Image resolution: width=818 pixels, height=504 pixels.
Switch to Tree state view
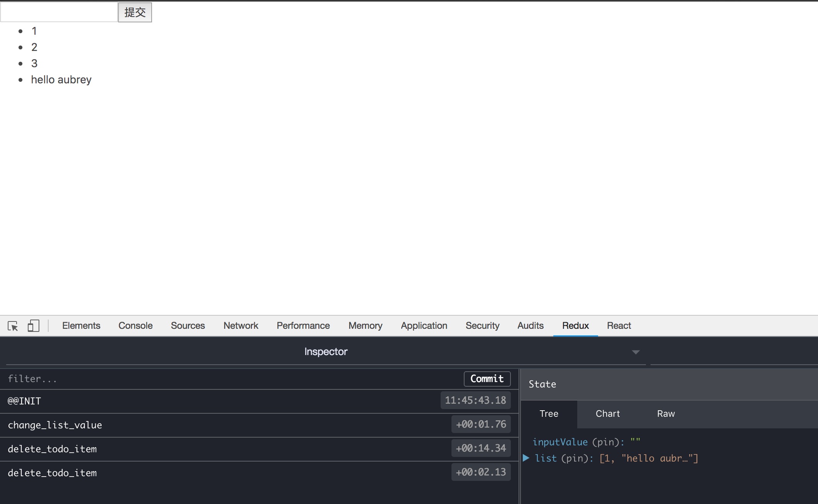[549, 414]
